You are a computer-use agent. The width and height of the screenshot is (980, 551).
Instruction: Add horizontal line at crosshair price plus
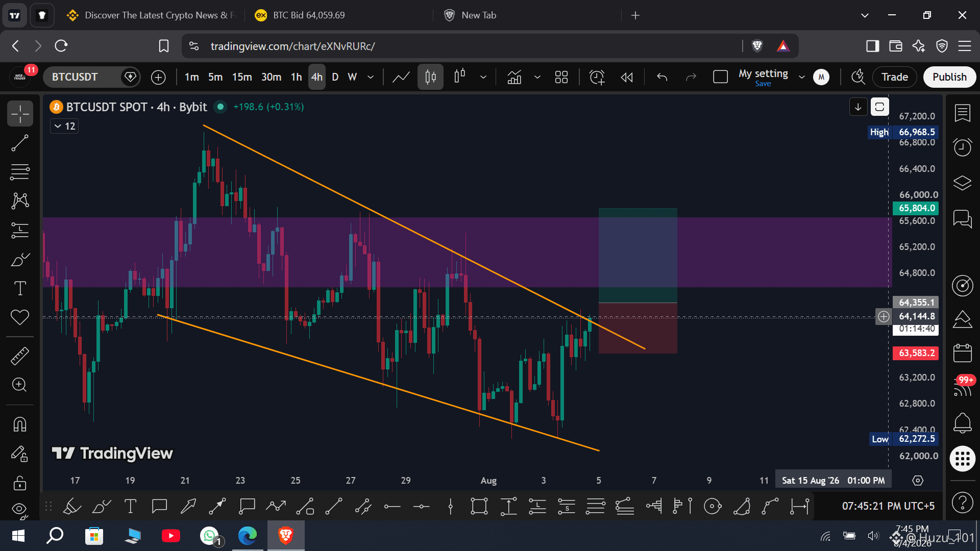tap(884, 317)
